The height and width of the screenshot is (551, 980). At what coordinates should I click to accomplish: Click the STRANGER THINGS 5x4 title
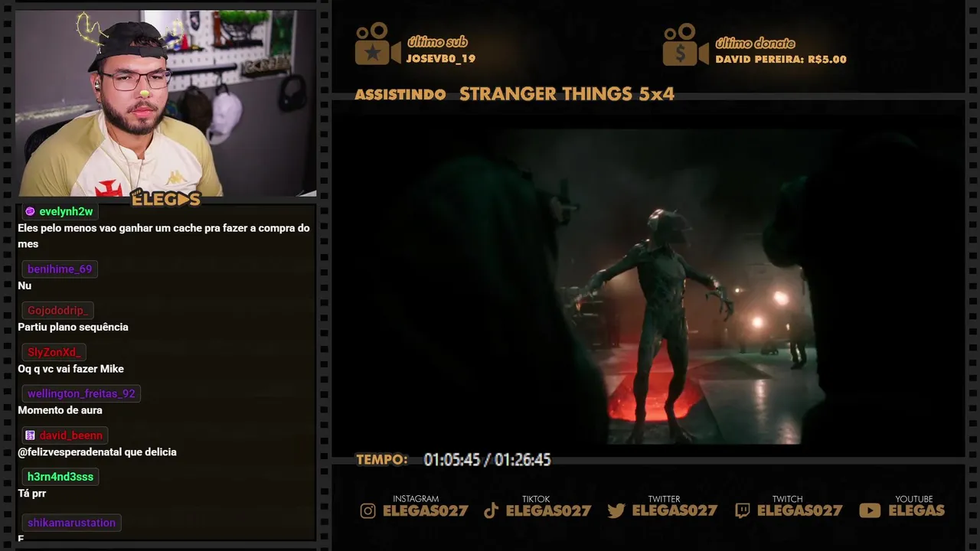pyautogui.click(x=567, y=94)
